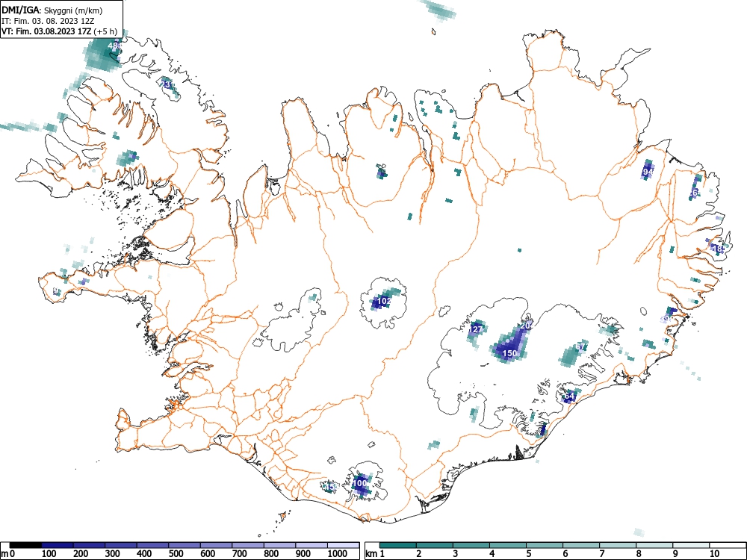Select the '700' tick label in m legend
Viewport: 747px width, 560px height.
coord(240,554)
